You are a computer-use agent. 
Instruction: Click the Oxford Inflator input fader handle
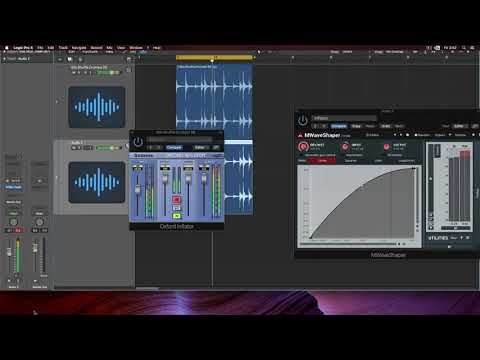click(x=137, y=189)
